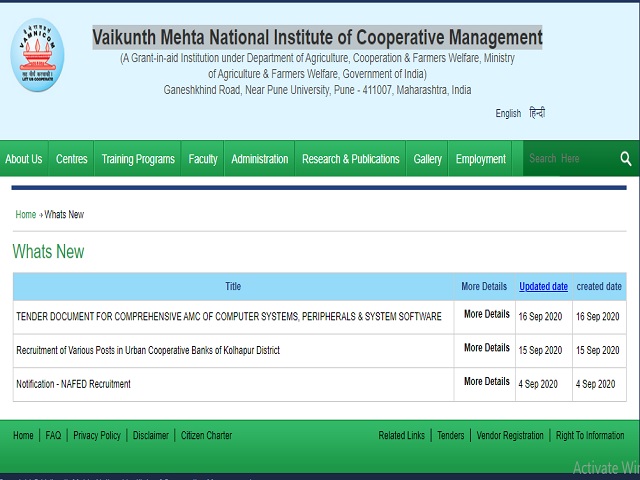The width and height of the screenshot is (640, 480).
Task: Switch site language to Hindi
Action: point(537,113)
